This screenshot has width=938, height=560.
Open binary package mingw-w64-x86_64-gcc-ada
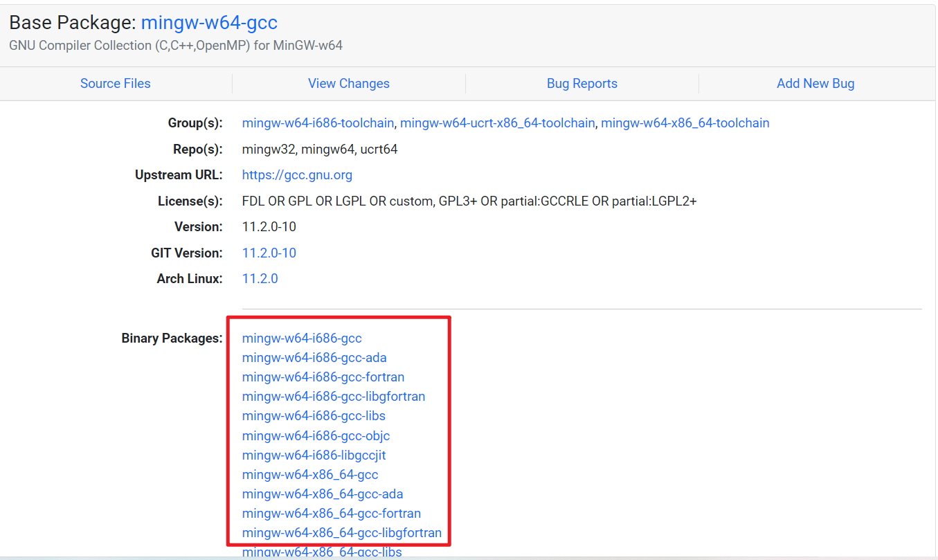pyautogui.click(x=323, y=494)
